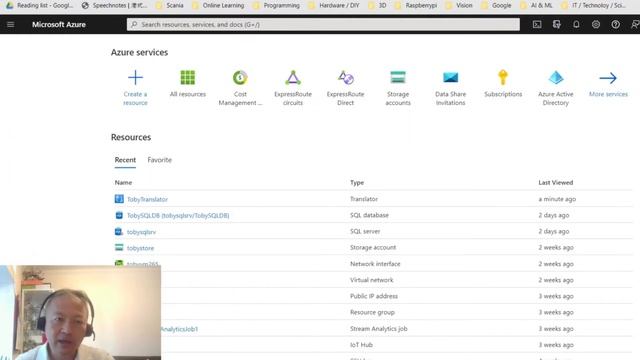This screenshot has width=640, height=360.
Task: Open the Programming bookmarks folder
Action: 276,5
